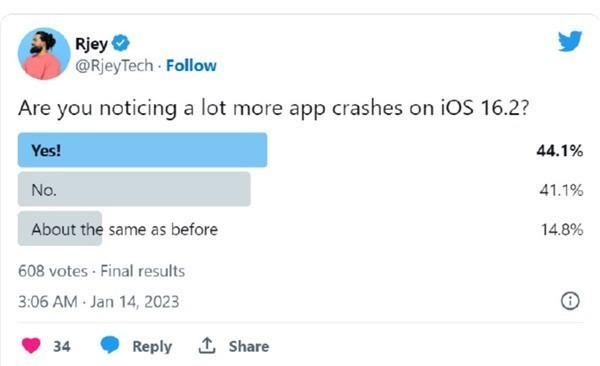Select "About the same as before" option
This screenshot has width=600, height=366.
coord(124,229)
